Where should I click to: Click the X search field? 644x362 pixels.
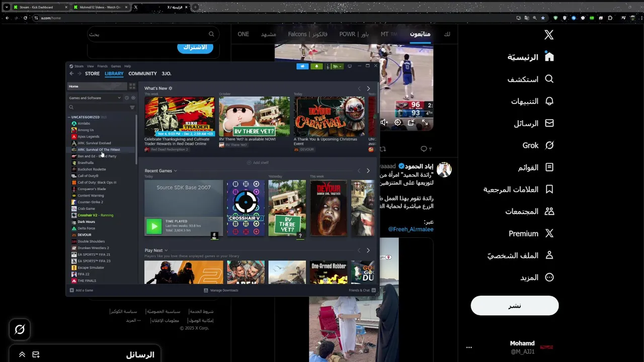[152, 34]
